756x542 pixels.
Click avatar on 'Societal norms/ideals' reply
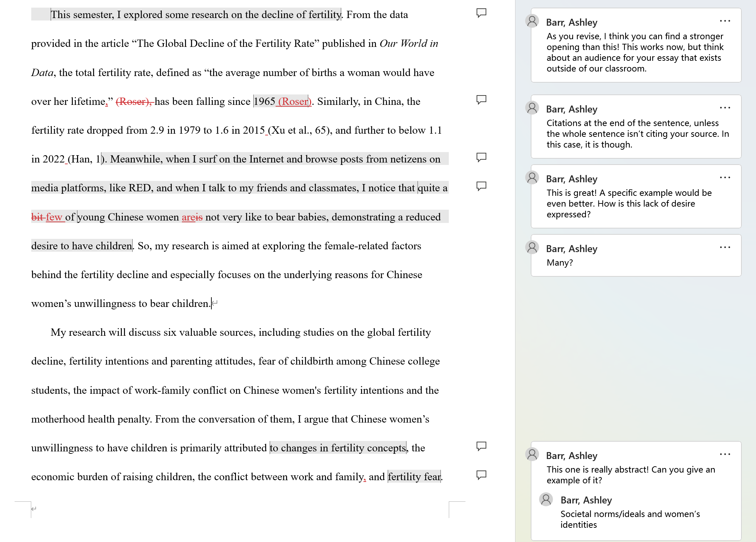pos(546,499)
